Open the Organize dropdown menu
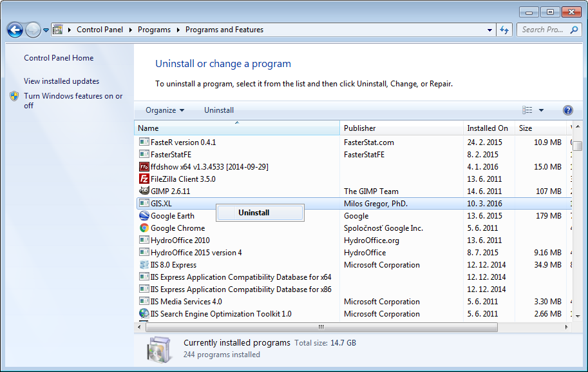The image size is (588, 372). pyautogui.click(x=165, y=110)
